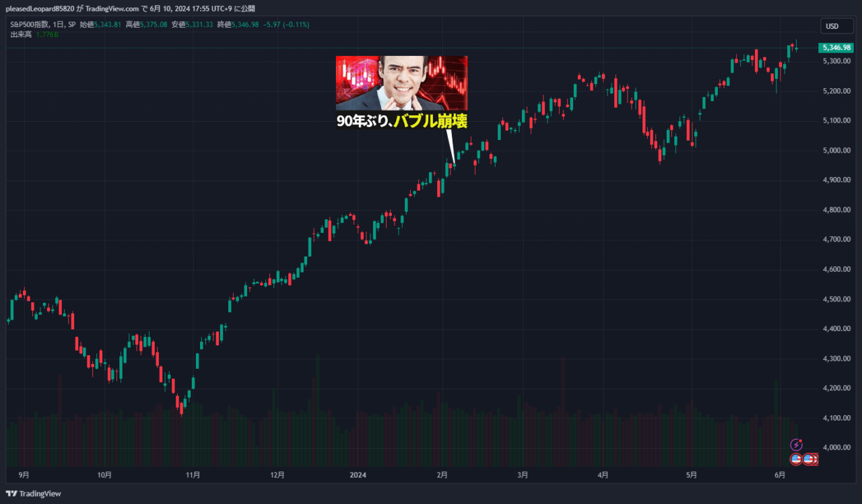This screenshot has width=862, height=504.
Task: Click the rightmost overlapping US flag marker
Action: click(x=816, y=459)
